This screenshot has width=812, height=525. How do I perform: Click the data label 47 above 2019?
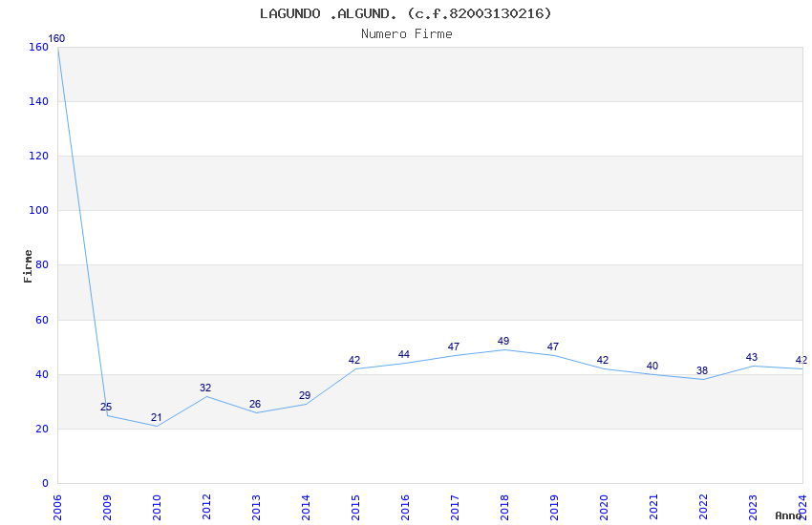[x=553, y=346]
